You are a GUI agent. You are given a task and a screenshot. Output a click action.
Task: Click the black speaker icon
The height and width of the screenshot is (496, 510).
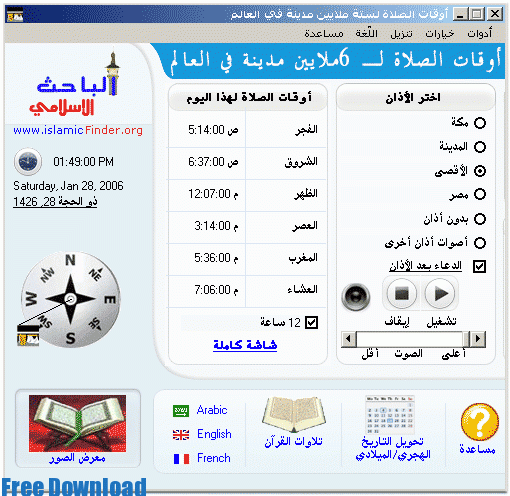point(356,297)
